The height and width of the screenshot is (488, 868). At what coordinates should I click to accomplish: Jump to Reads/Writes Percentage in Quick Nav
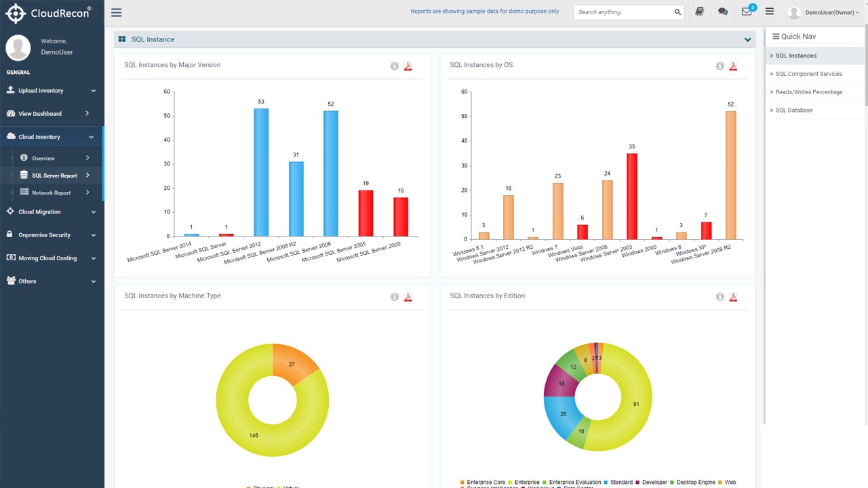[808, 92]
